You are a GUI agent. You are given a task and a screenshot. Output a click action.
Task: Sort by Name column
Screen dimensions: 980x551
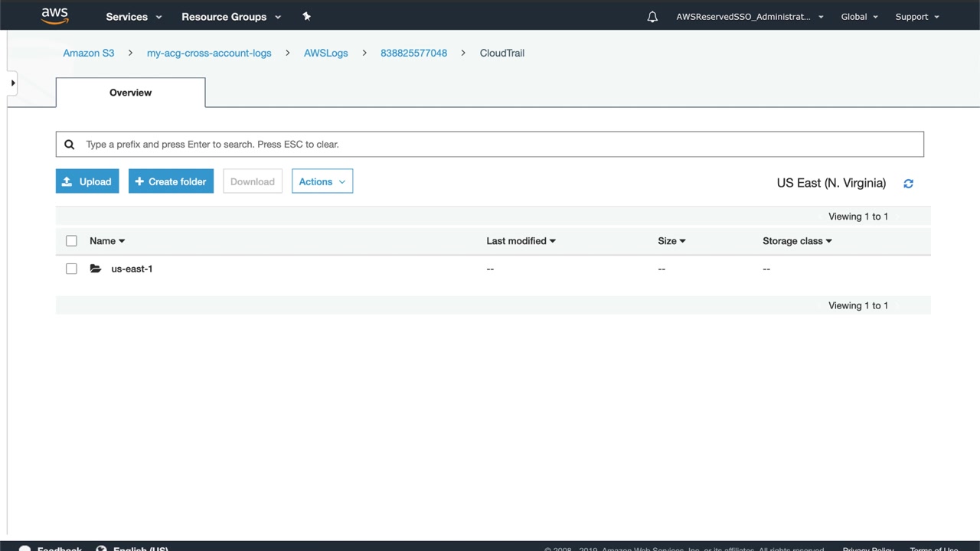[x=107, y=241]
